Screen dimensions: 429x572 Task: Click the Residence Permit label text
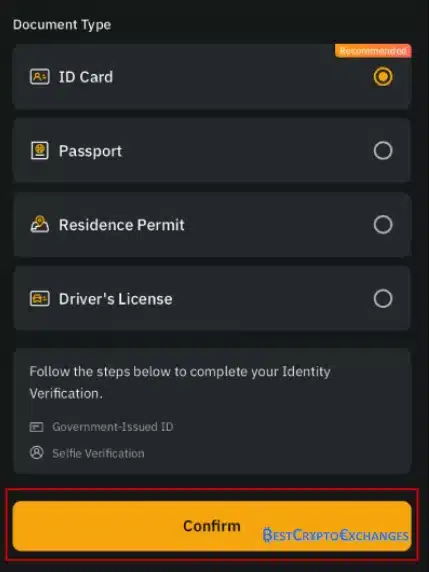[121, 225]
